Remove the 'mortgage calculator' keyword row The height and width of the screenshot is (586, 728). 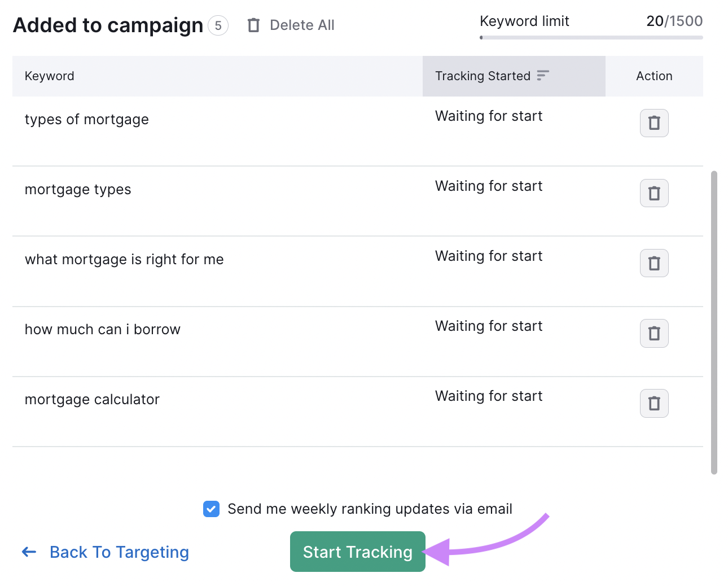point(654,403)
